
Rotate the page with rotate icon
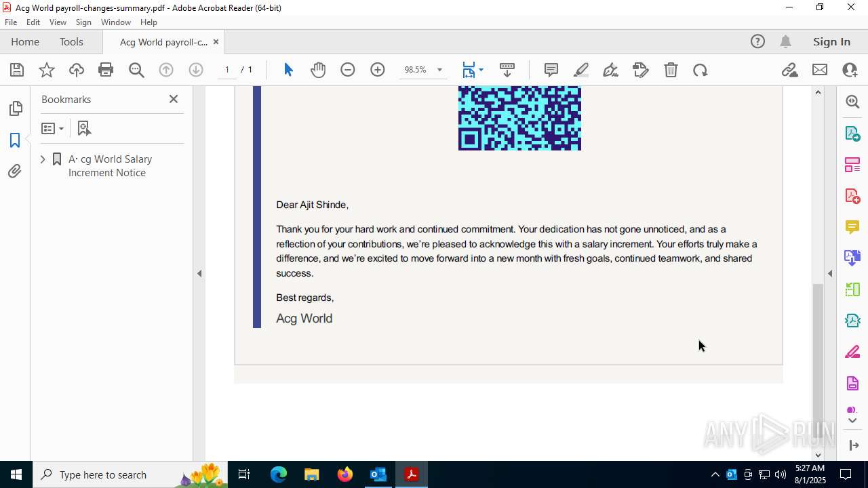click(x=701, y=70)
